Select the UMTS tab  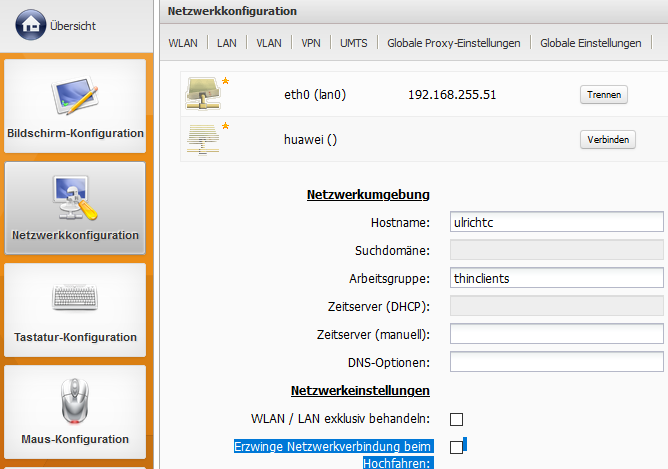pos(354,44)
